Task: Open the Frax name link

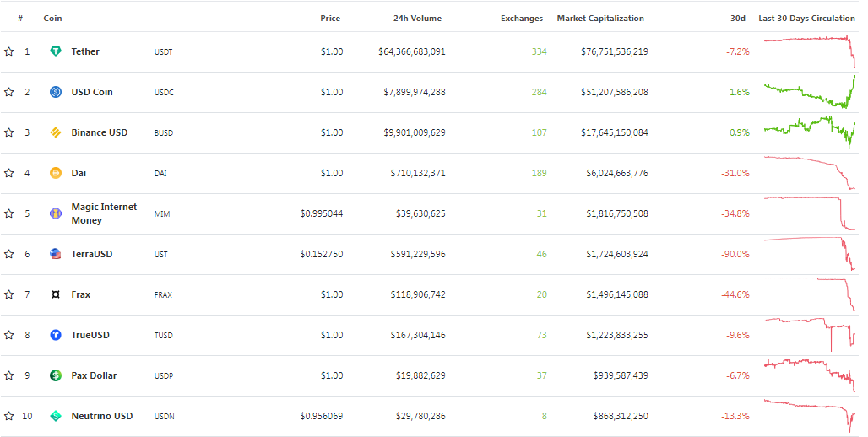Action: tap(81, 294)
